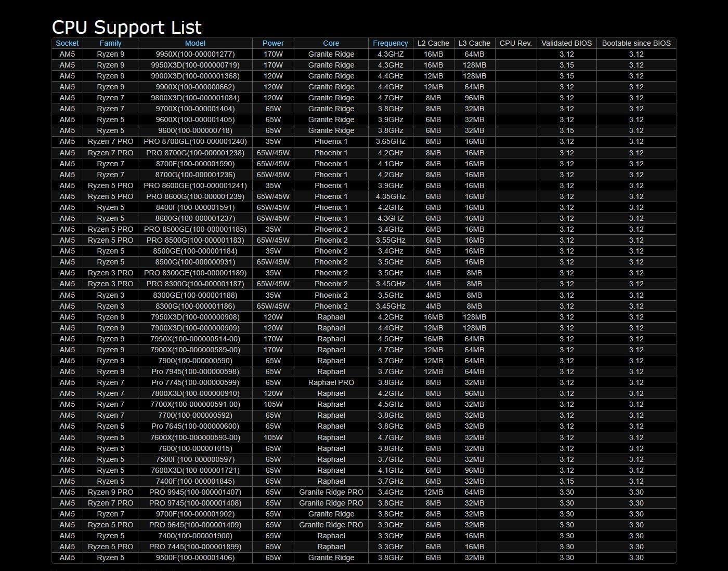728x571 pixels.
Task: Select the PRO 8700GE(100-000001240) model cell
Action: point(195,141)
